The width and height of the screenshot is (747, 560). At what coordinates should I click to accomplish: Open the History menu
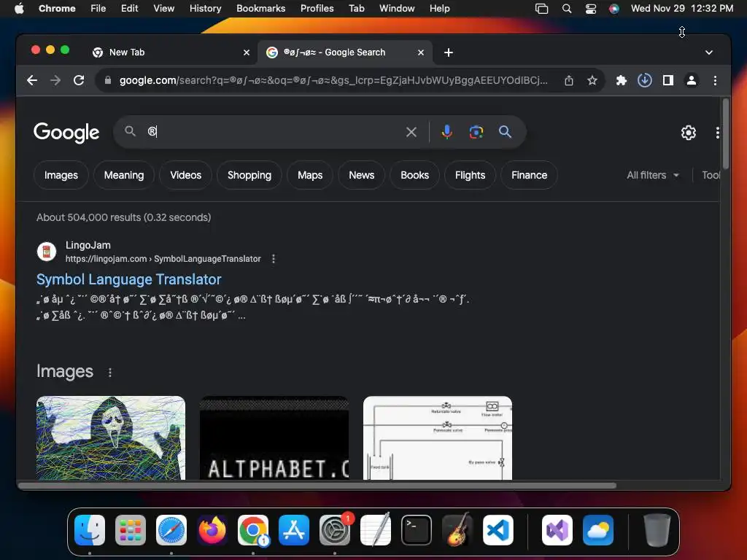(205, 9)
